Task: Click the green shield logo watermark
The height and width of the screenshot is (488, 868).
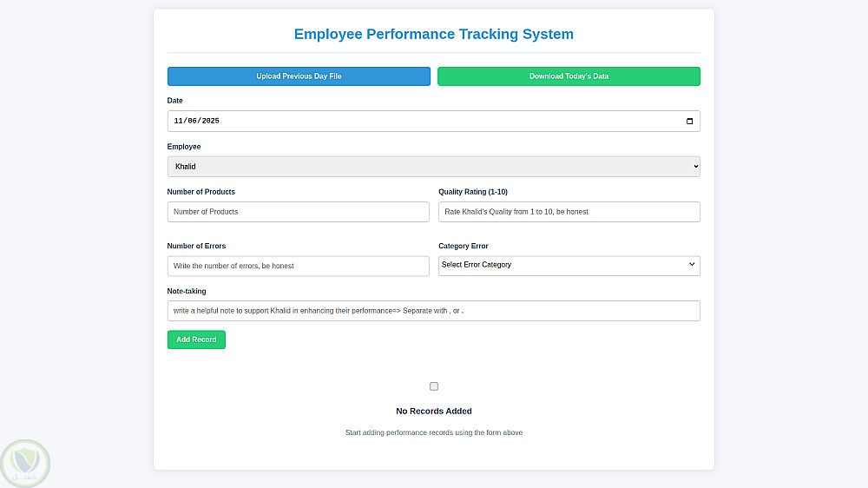Action: pyautogui.click(x=26, y=464)
